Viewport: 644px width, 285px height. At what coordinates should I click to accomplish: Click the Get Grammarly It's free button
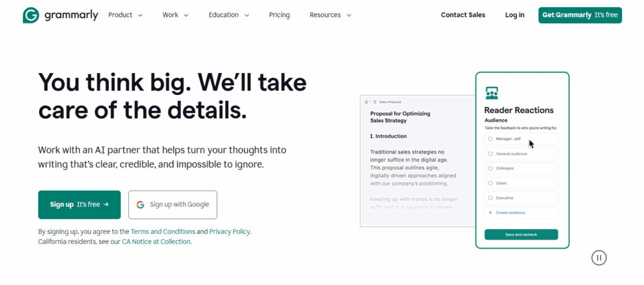pos(580,15)
